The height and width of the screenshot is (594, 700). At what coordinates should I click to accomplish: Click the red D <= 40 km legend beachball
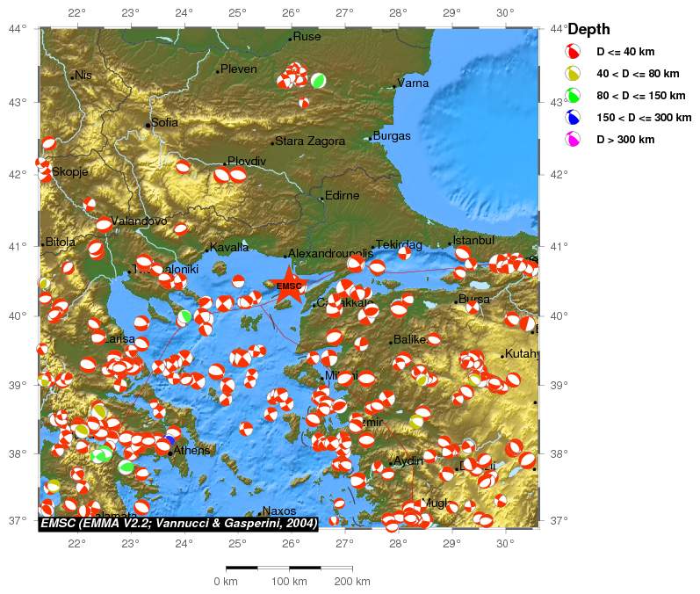(x=573, y=52)
